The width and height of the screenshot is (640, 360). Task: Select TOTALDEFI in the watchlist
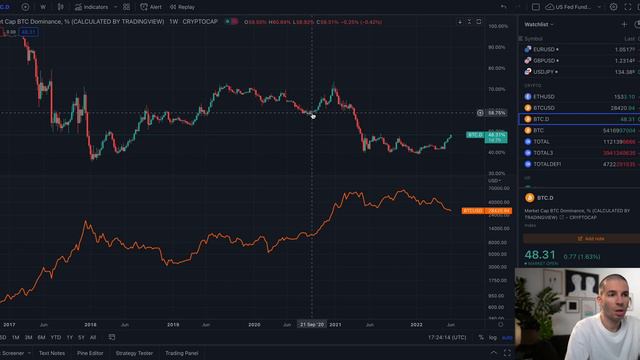pyautogui.click(x=580, y=164)
